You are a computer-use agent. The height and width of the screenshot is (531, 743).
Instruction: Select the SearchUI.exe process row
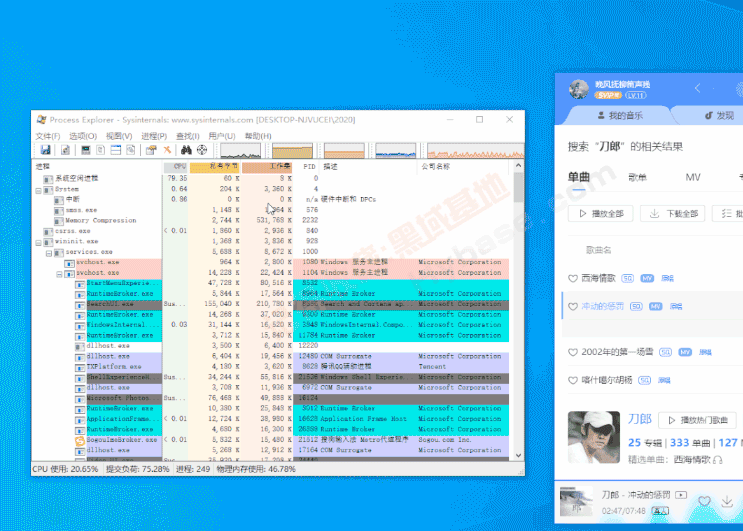tap(272, 304)
